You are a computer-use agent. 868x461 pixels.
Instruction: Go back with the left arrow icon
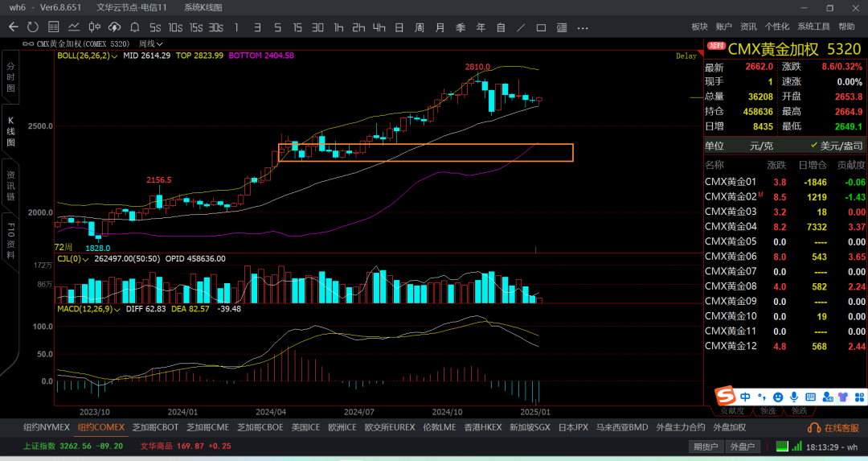(x=14, y=27)
